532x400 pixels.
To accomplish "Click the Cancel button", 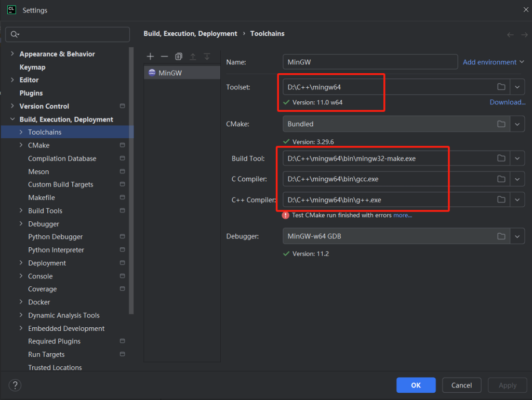I will point(461,385).
